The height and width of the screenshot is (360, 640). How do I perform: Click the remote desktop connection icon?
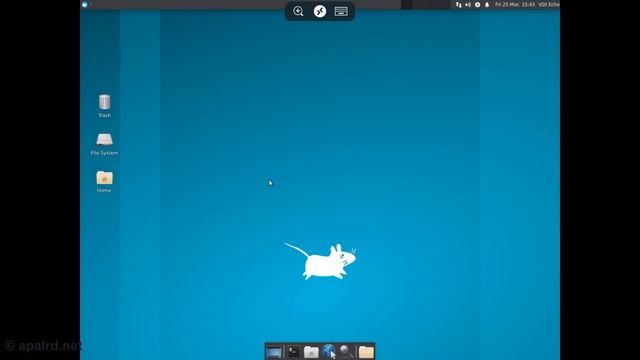[320, 11]
